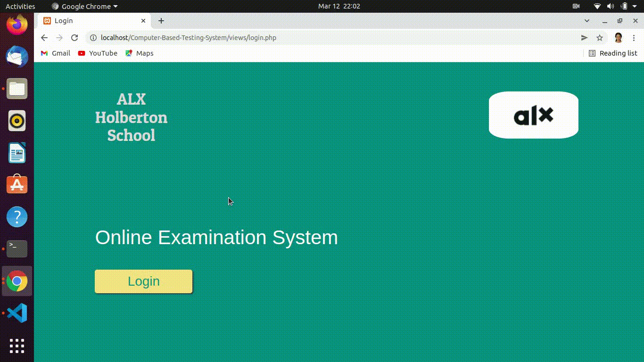Go back in browser history
Image resolution: width=644 pixels, height=362 pixels.
[x=44, y=38]
